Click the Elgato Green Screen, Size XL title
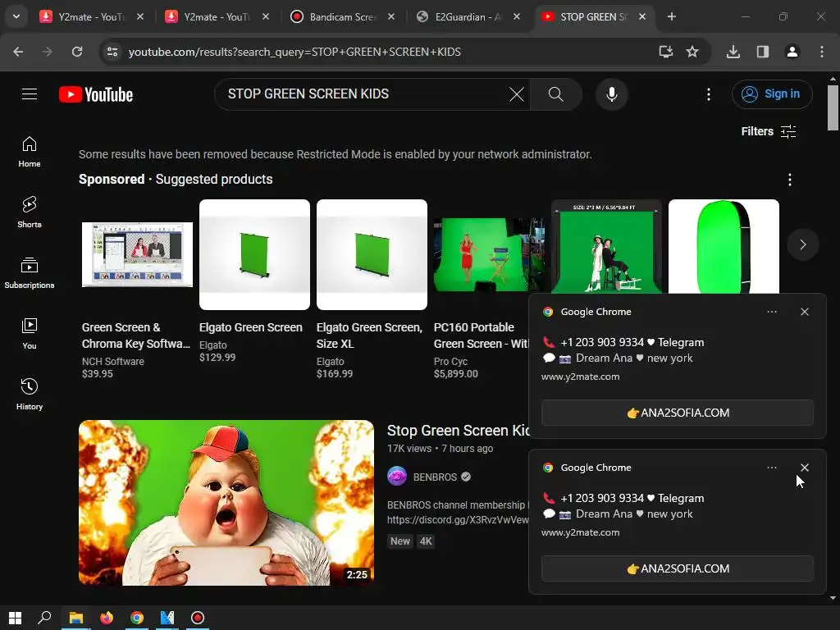This screenshot has width=840, height=630. click(369, 336)
